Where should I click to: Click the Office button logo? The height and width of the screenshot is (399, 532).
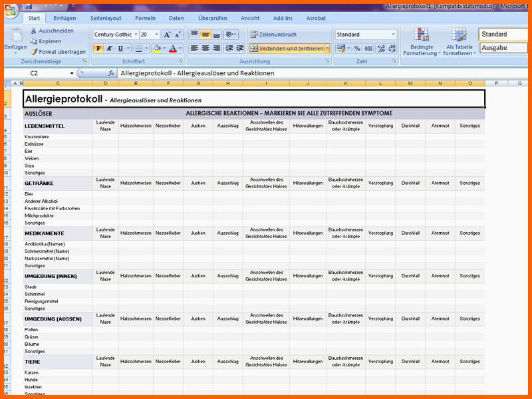(11, 13)
